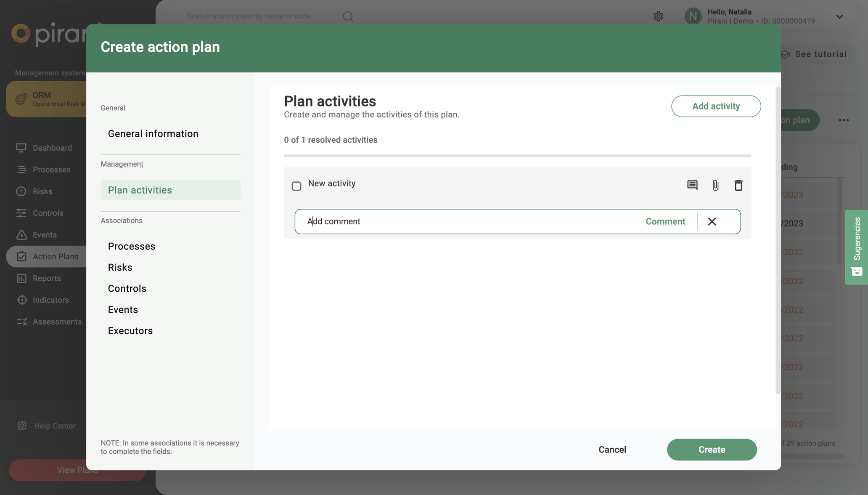Open the Risks section from the sidebar
Viewport: 868px width, 495px height.
[x=22, y=191]
